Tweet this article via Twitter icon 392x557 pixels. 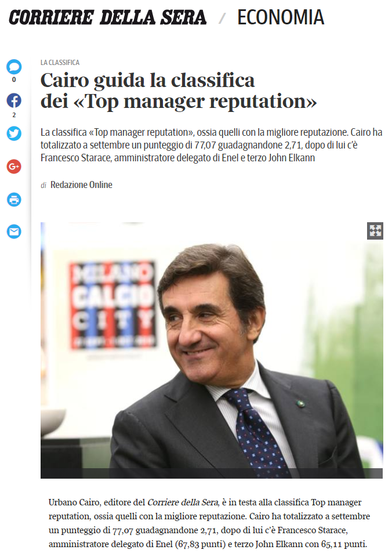tap(14, 133)
